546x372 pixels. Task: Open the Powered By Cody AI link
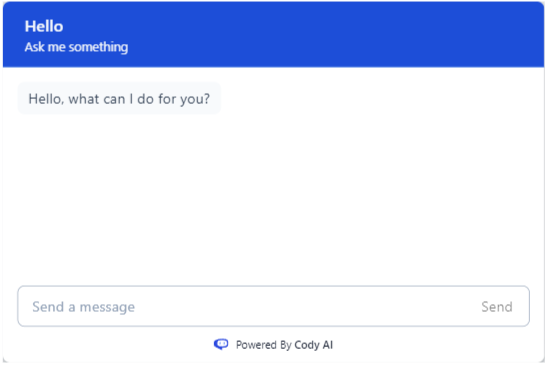click(x=273, y=344)
